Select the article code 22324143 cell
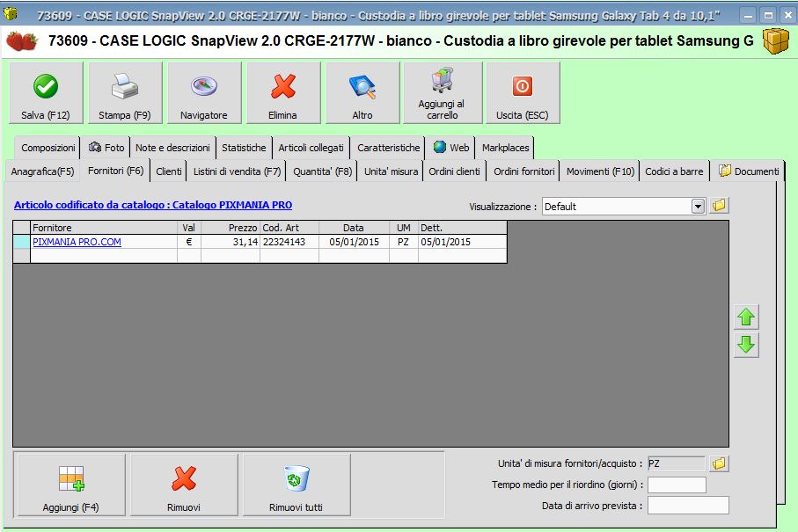This screenshot has width=798, height=532. [x=289, y=242]
